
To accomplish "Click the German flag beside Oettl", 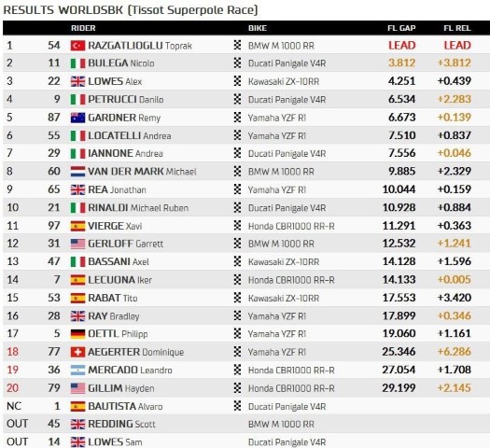I will (x=77, y=334).
